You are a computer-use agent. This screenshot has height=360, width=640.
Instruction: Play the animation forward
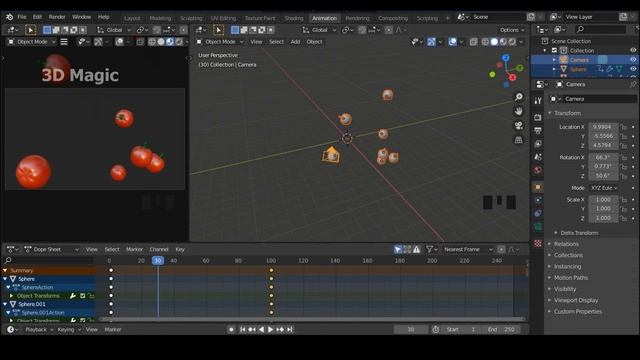[270, 329]
